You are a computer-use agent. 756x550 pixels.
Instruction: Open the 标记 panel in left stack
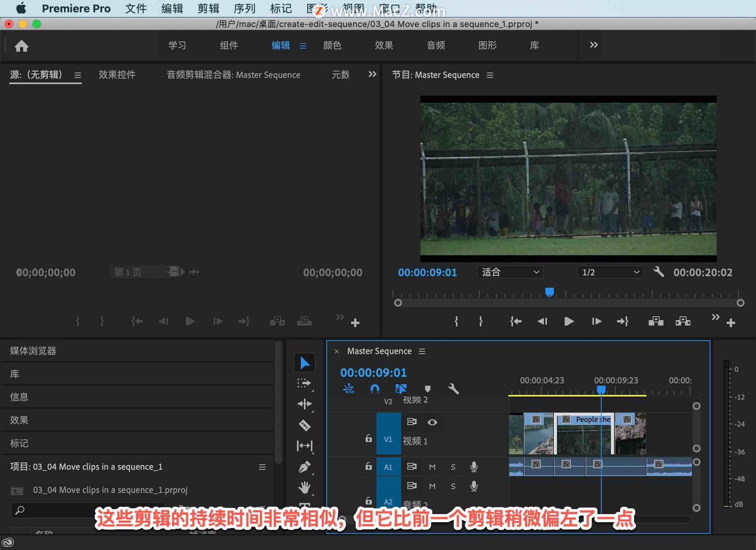[19, 443]
